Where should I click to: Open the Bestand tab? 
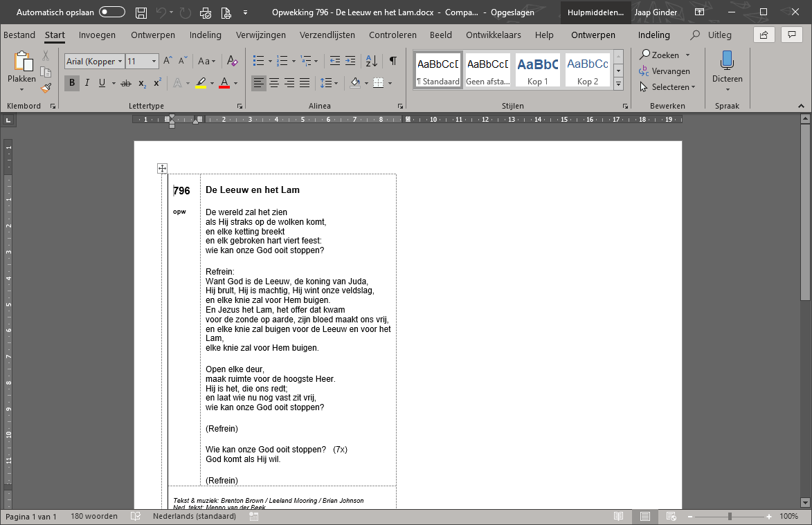[19, 35]
